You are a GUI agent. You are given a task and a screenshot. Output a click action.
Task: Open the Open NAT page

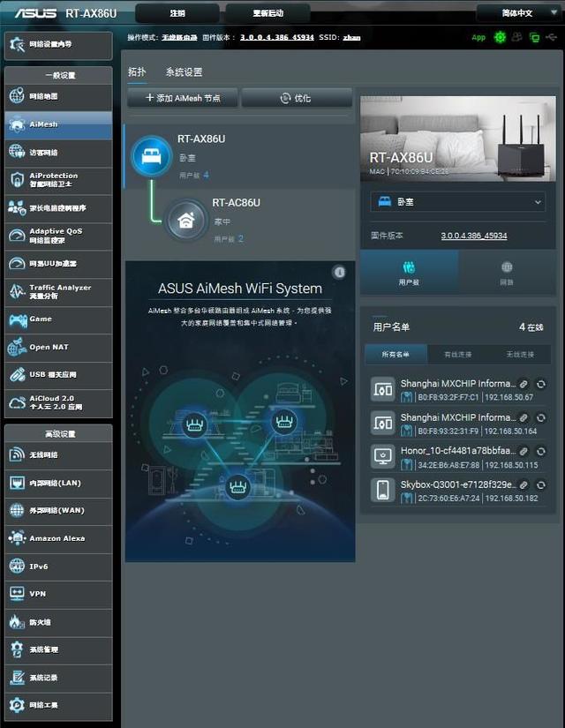(x=58, y=348)
